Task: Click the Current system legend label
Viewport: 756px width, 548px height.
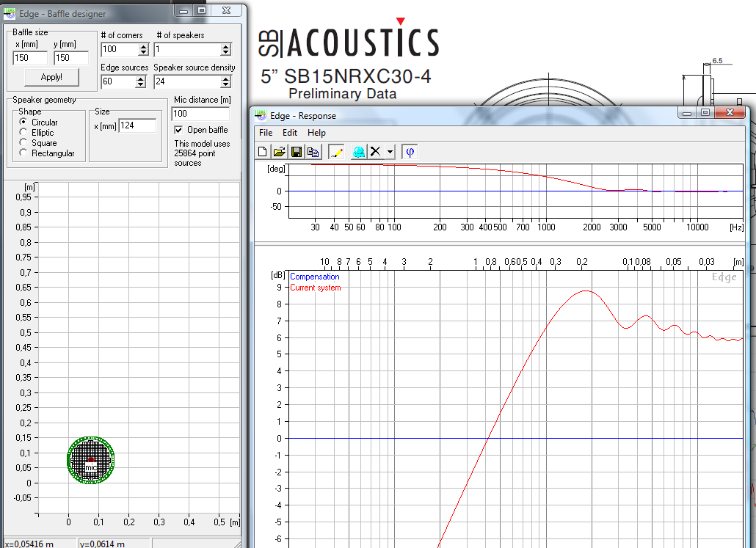Action: click(x=316, y=288)
